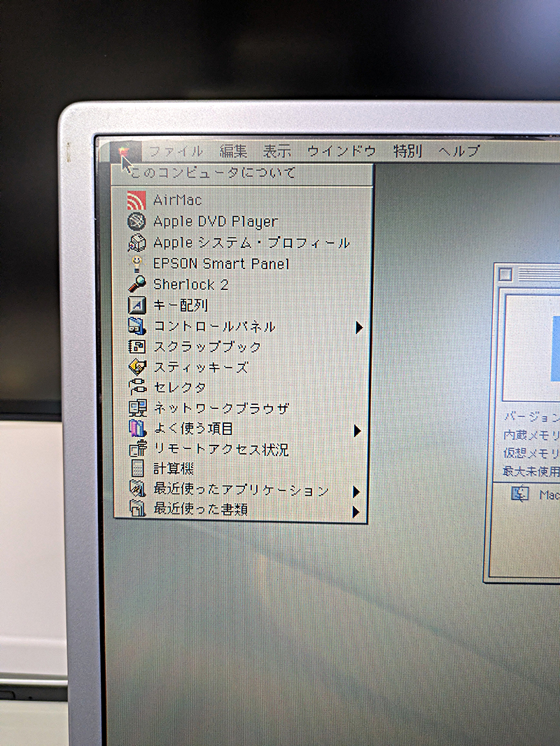Open the 編集 menu in menu bar
The width and height of the screenshot is (560, 746).
point(233,151)
